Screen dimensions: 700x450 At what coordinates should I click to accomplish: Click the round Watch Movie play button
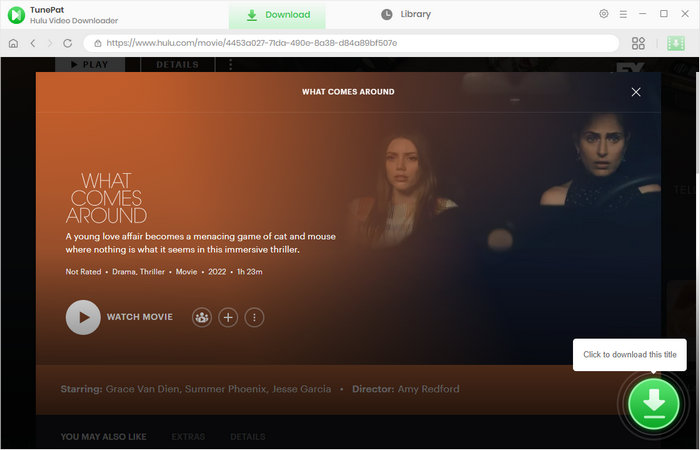tap(83, 317)
